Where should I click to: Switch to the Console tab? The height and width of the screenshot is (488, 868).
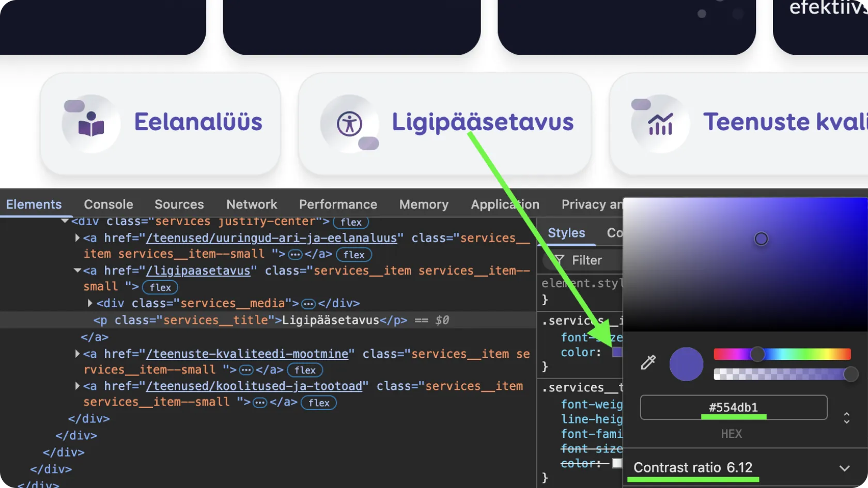click(x=109, y=204)
